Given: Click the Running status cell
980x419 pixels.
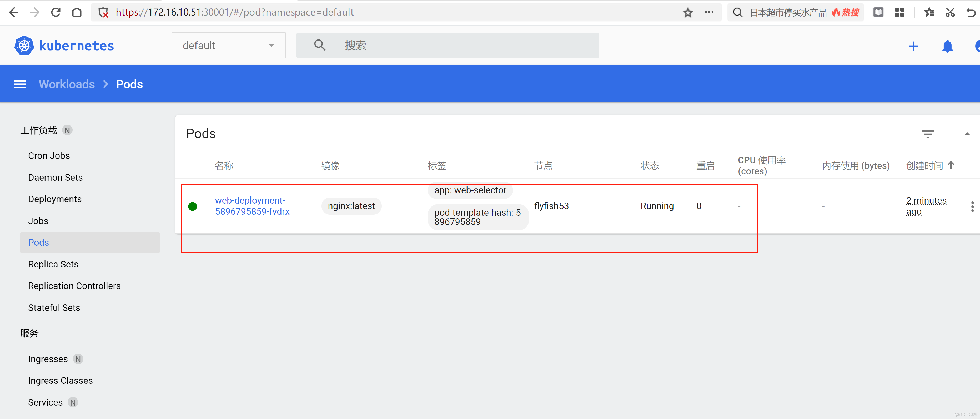Looking at the screenshot, I should [657, 206].
